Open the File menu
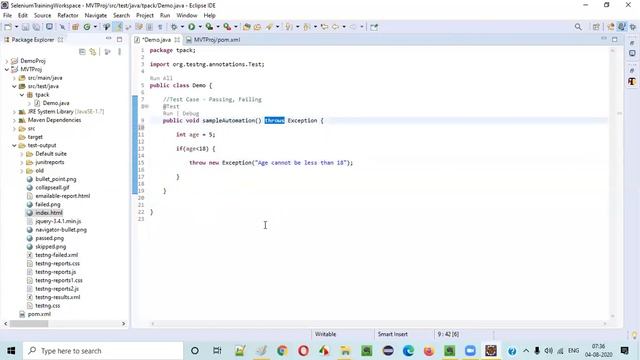640x360 pixels. click(7, 15)
